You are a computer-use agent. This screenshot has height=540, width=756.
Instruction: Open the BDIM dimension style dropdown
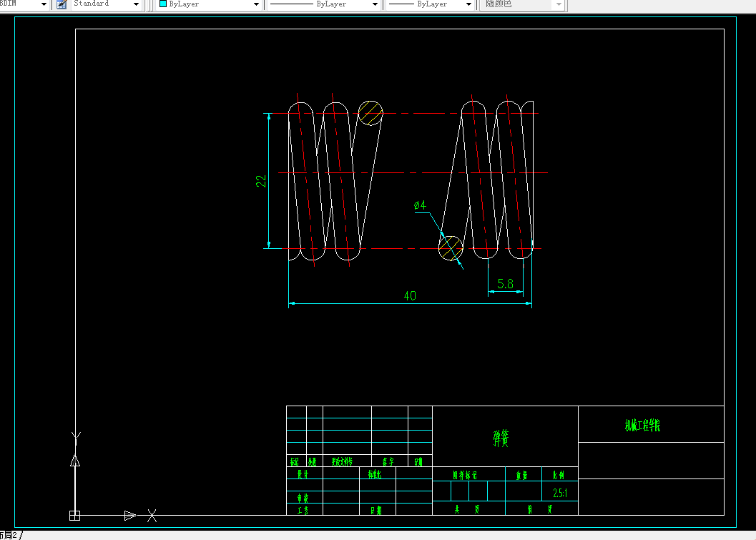pyautogui.click(x=24, y=4)
